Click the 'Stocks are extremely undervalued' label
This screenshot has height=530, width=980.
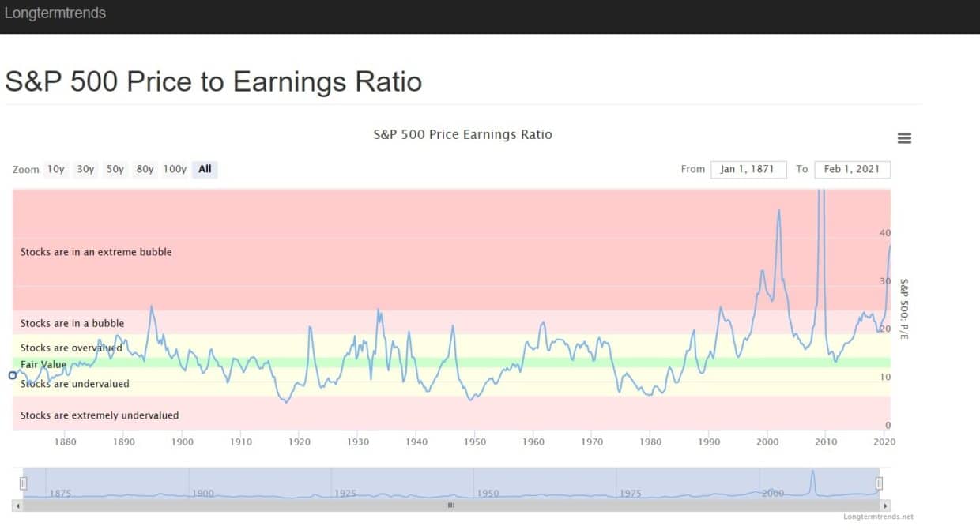click(100, 415)
